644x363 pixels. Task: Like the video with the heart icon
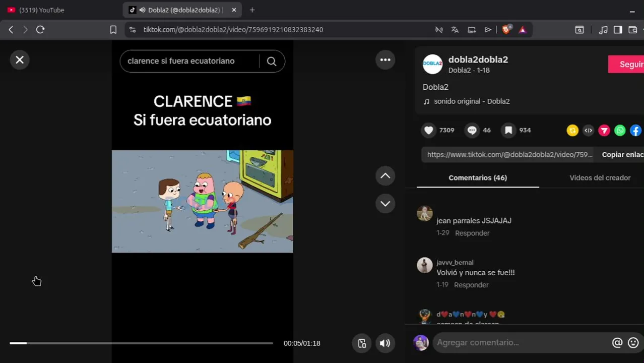point(429,130)
